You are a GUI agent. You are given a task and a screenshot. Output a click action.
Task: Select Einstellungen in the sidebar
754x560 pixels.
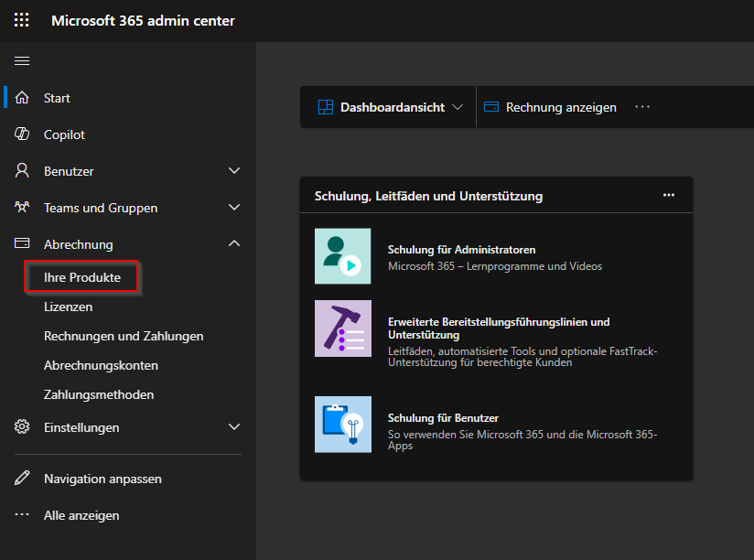[81, 427]
